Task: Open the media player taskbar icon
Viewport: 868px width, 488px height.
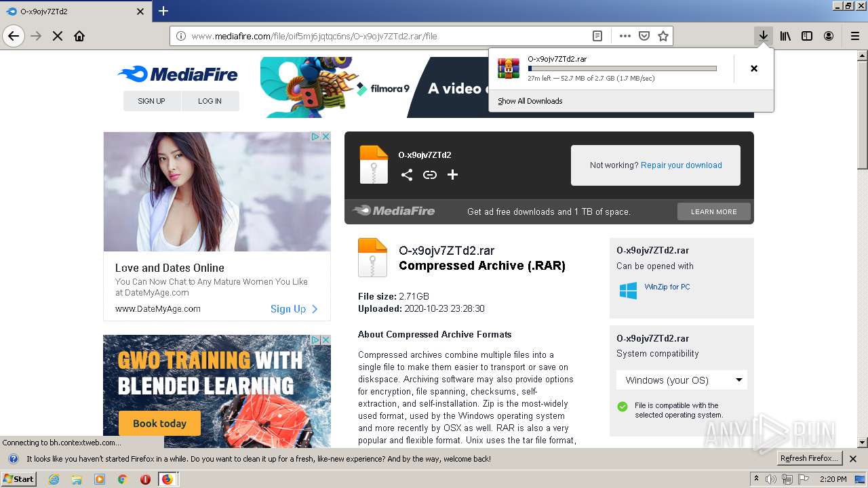Action: [100, 479]
